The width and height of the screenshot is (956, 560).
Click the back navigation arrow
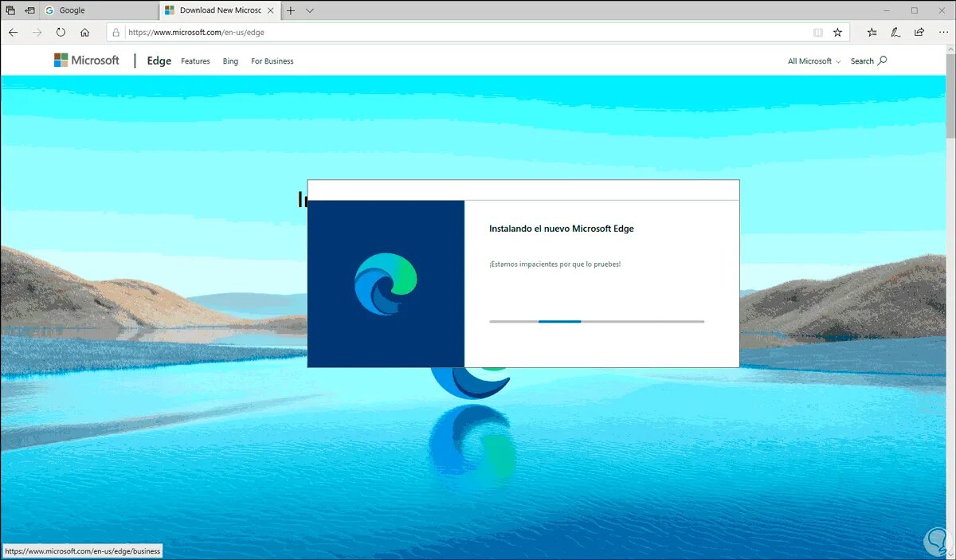pos(13,33)
